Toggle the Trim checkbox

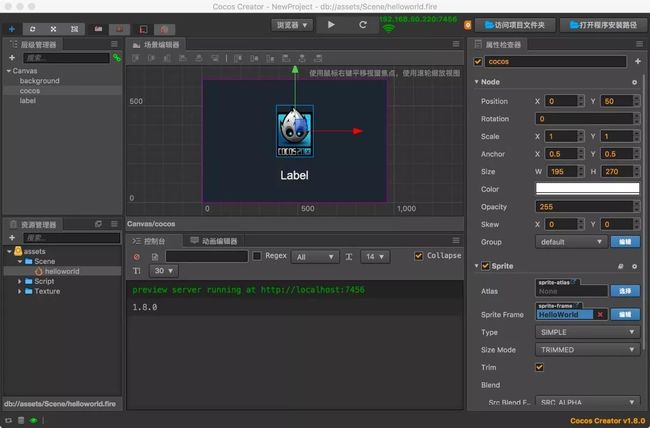coord(539,367)
